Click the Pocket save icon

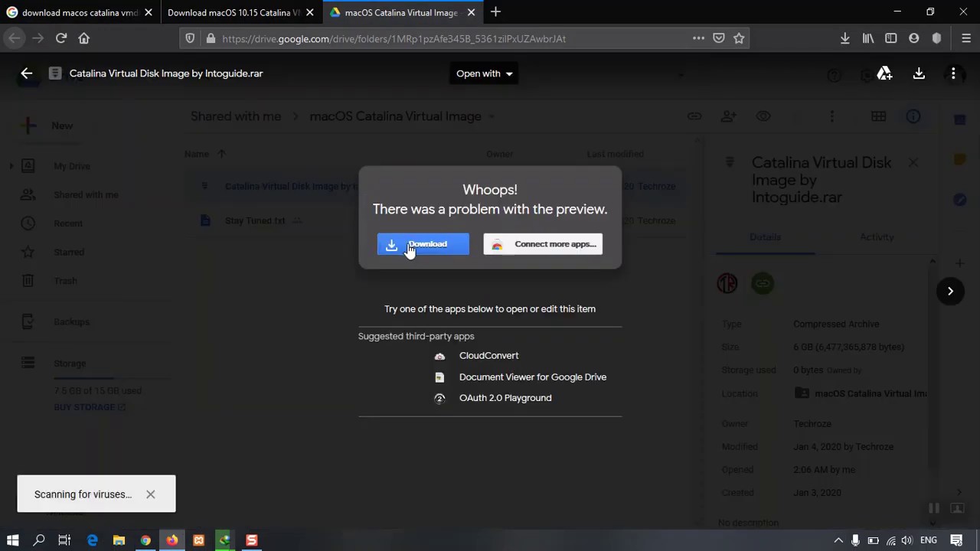pyautogui.click(x=719, y=38)
